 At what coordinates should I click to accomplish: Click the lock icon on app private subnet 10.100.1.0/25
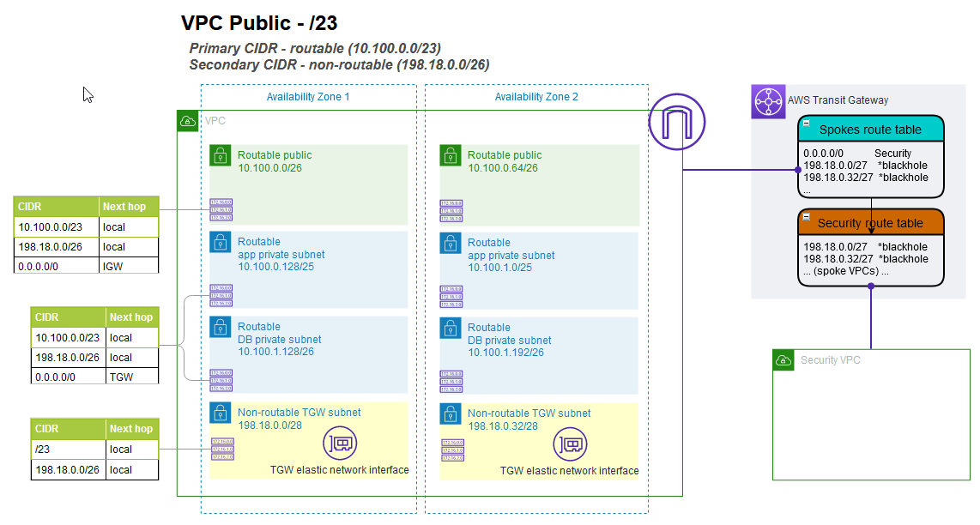tap(450, 243)
